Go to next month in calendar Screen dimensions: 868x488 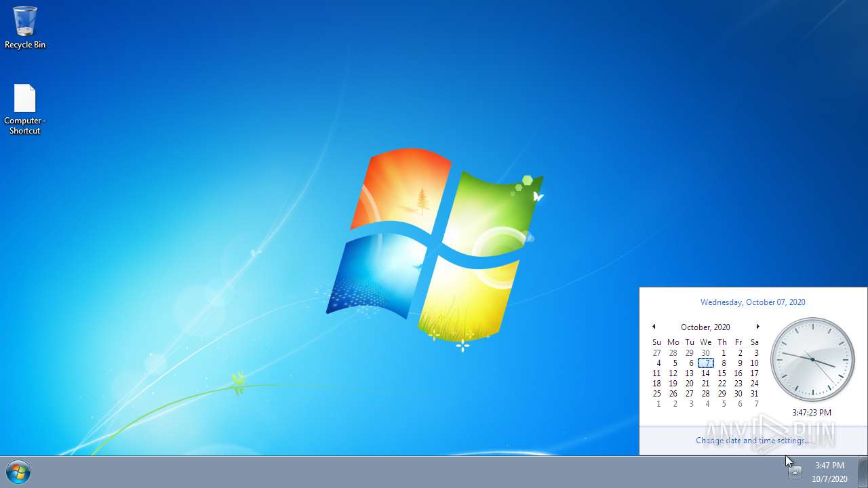coord(757,327)
